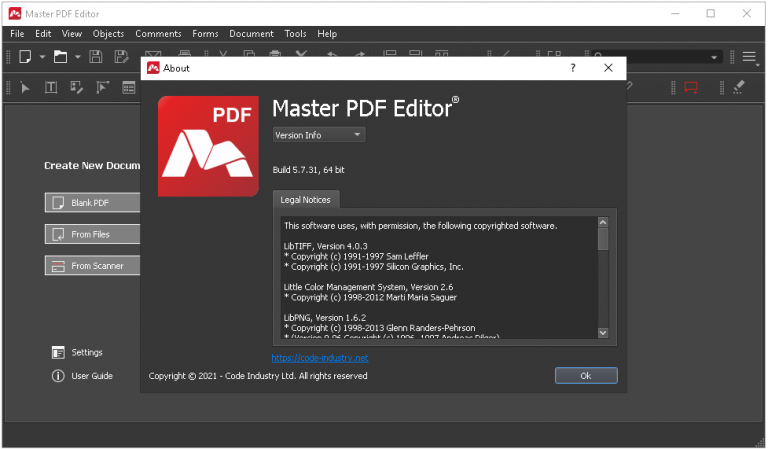This screenshot has height=449, width=768.
Task: Click the form field table icon
Action: point(128,88)
